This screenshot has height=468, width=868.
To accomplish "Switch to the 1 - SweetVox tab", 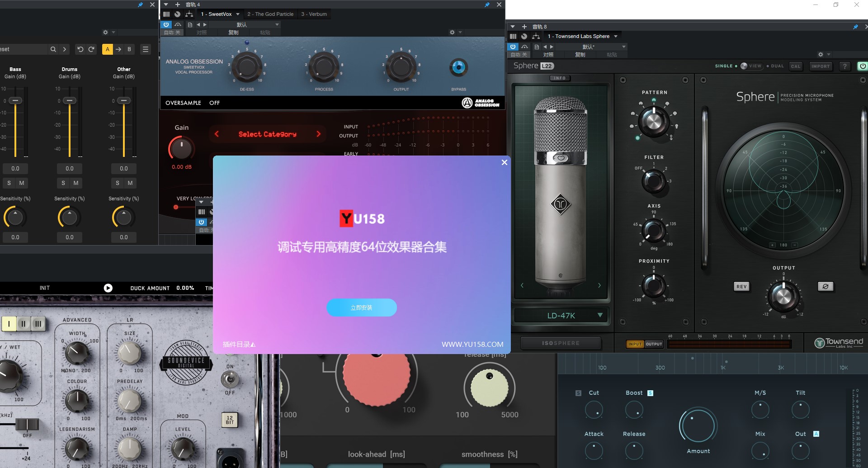I will point(217,14).
